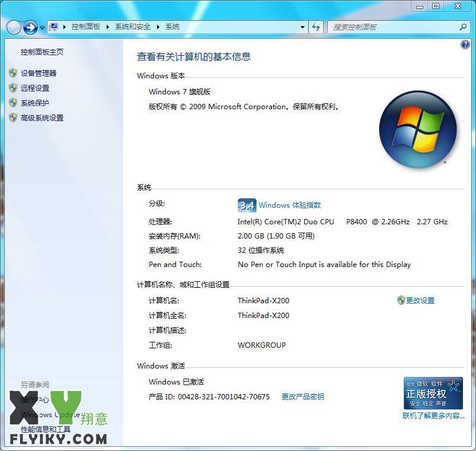This screenshot has width=476, height=451.
Task: Maximize the System window
Action: pyautogui.click(x=436, y=6)
